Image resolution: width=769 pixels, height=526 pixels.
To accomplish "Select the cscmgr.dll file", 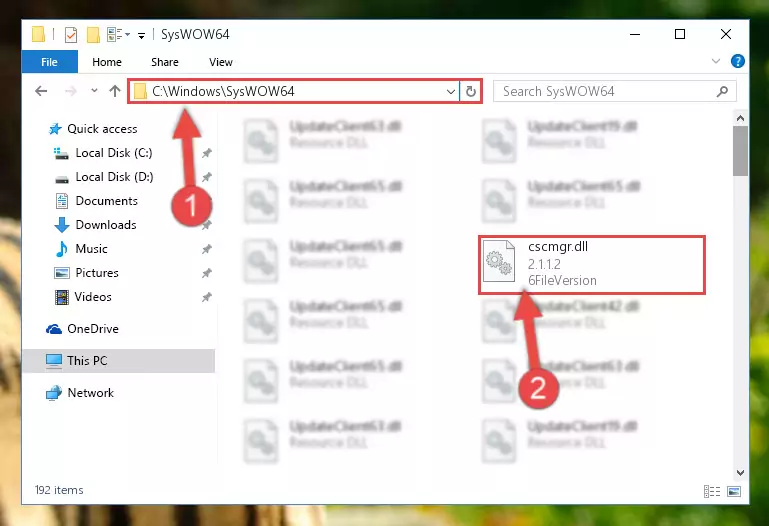I will (592, 265).
